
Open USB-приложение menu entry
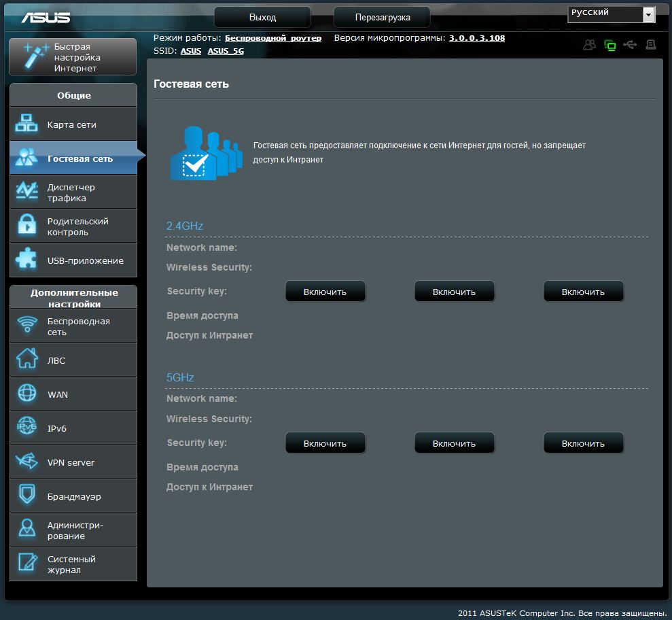[73, 260]
